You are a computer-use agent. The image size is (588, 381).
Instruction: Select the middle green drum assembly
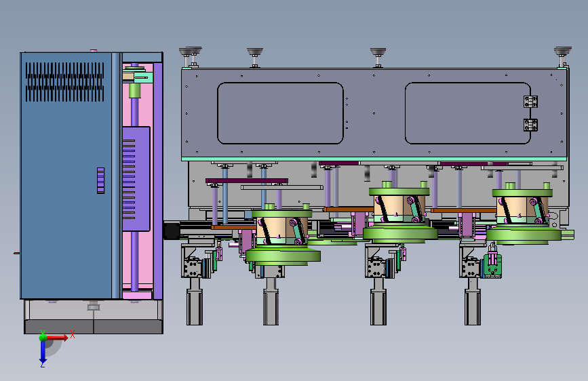click(399, 214)
